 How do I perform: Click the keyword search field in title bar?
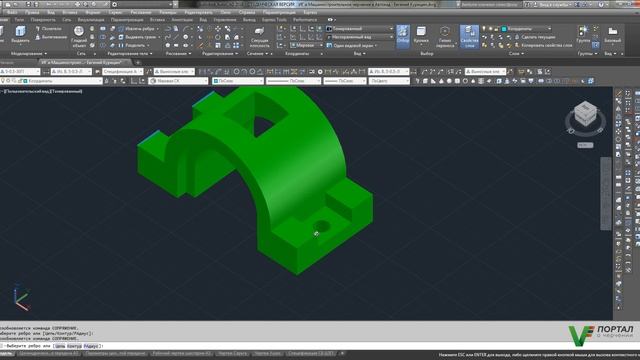click(x=491, y=4)
